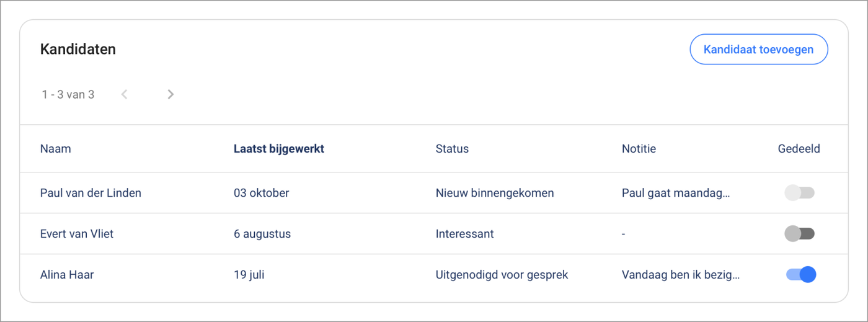Viewport: 868px width, 322px height.
Task: Click the Notitie column header
Action: pyautogui.click(x=639, y=149)
